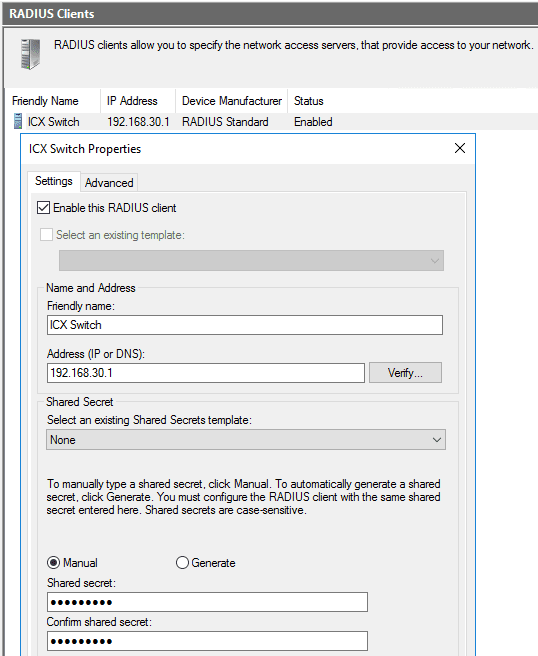
Task: Select the RADIUS Standard cell
Action: tap(225, 122)
